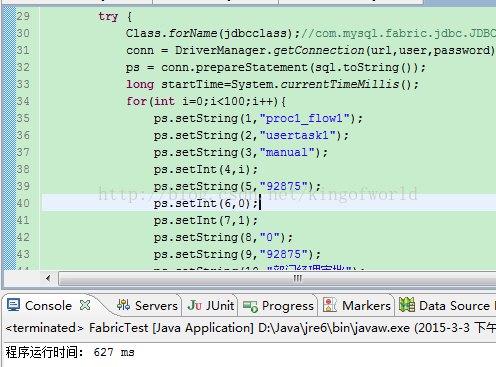Click the Markers view icon
This screenshot has height=367, width=496.
point(330,305)
